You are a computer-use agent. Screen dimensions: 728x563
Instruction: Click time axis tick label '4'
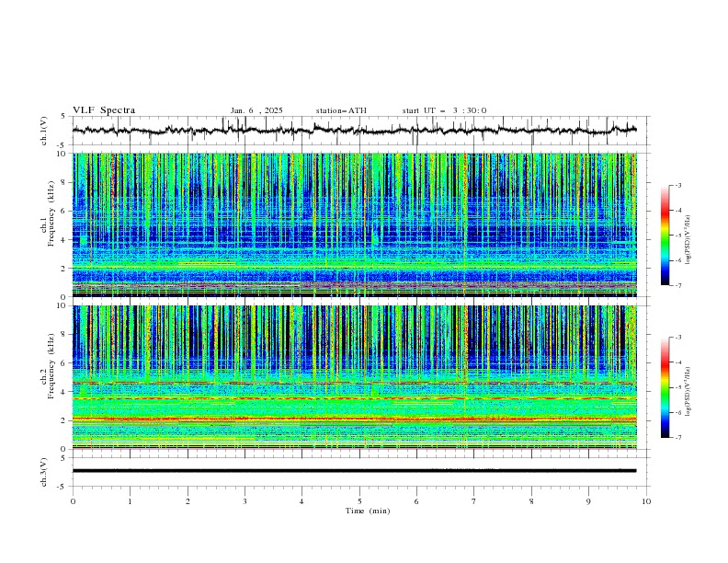click(x=301, y=501)
